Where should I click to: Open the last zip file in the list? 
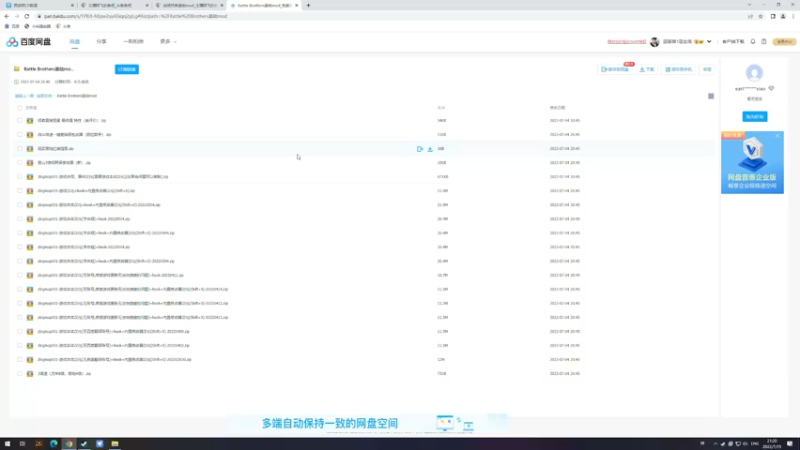point(64,374)
